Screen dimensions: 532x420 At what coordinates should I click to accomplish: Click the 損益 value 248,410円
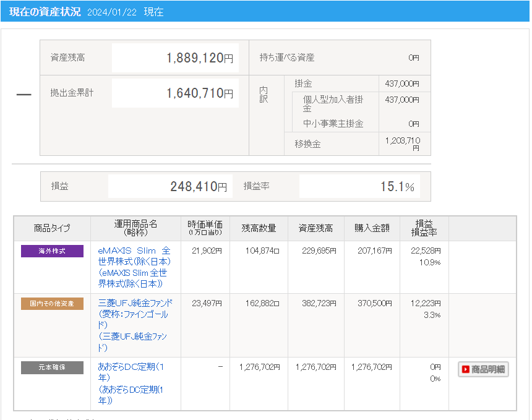tap(199, 187)
